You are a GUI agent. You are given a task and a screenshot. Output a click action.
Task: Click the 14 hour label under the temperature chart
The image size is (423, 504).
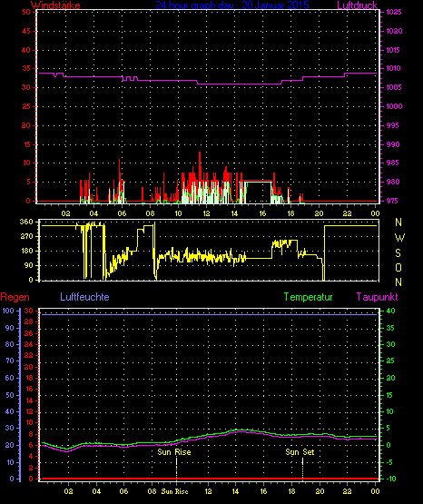235,491
